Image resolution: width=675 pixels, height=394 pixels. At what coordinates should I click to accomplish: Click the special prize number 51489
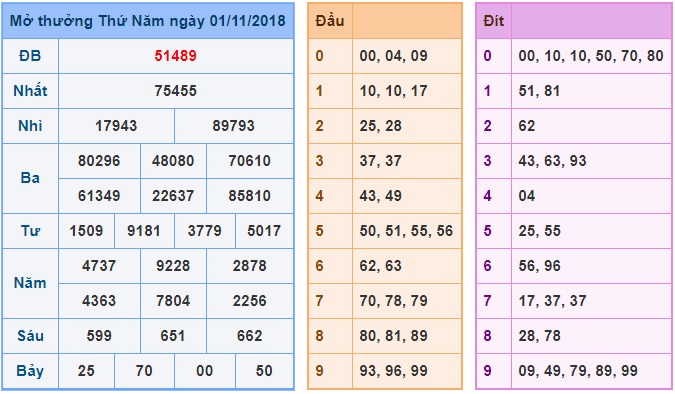pyautogui.click(x=176, y=56)
